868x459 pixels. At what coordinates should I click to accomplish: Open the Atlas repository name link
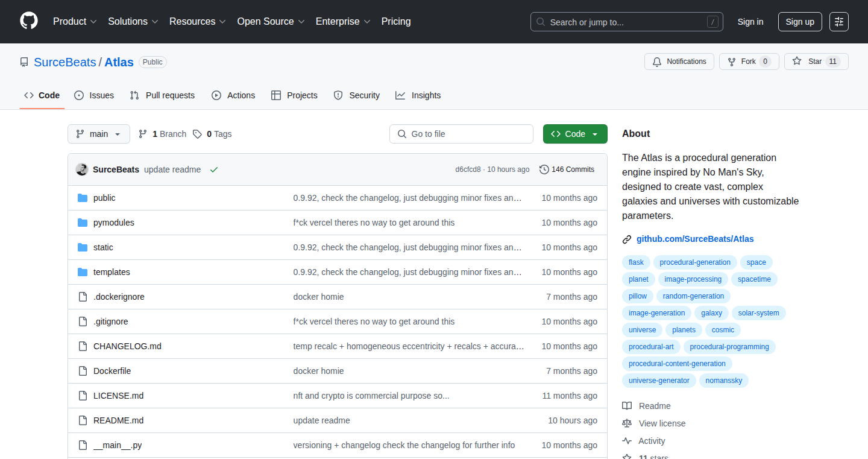coord(119,62)
